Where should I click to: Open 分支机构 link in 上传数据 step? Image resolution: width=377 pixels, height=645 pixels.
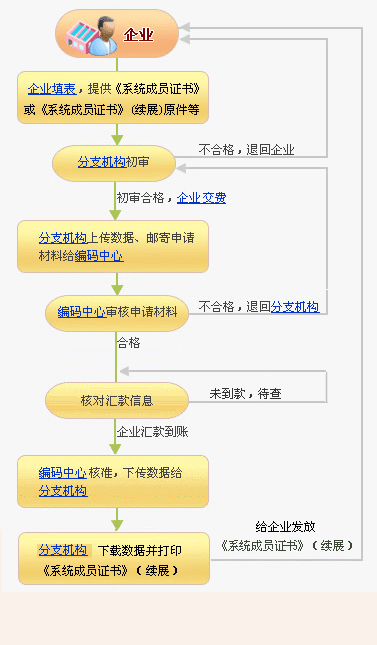pyautogui.click(x=63, y=238)
